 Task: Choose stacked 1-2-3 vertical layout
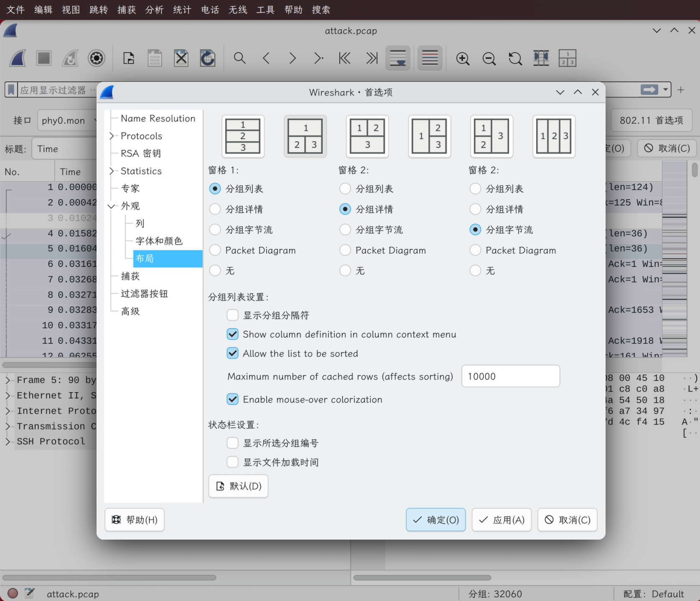click(x=243, y=136)
